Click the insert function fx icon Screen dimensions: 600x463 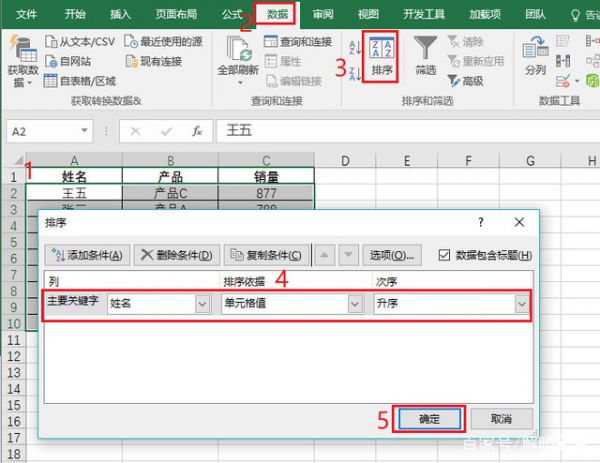pos(197,131)
